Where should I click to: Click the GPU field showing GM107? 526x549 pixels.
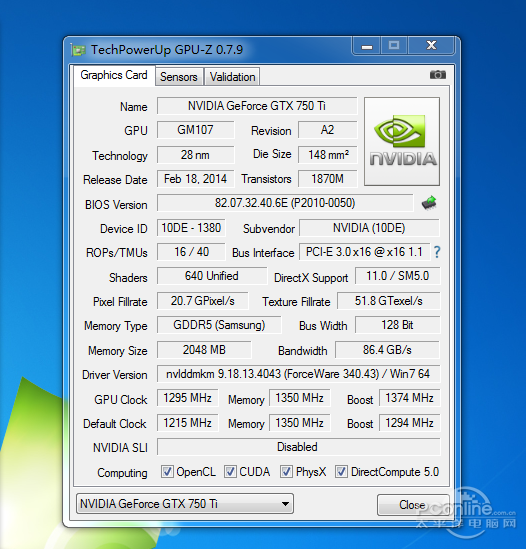point(195,130)
